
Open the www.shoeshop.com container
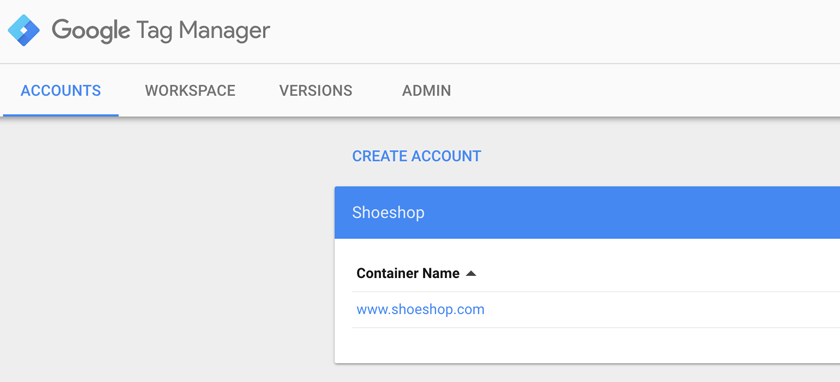pos(421,309)
